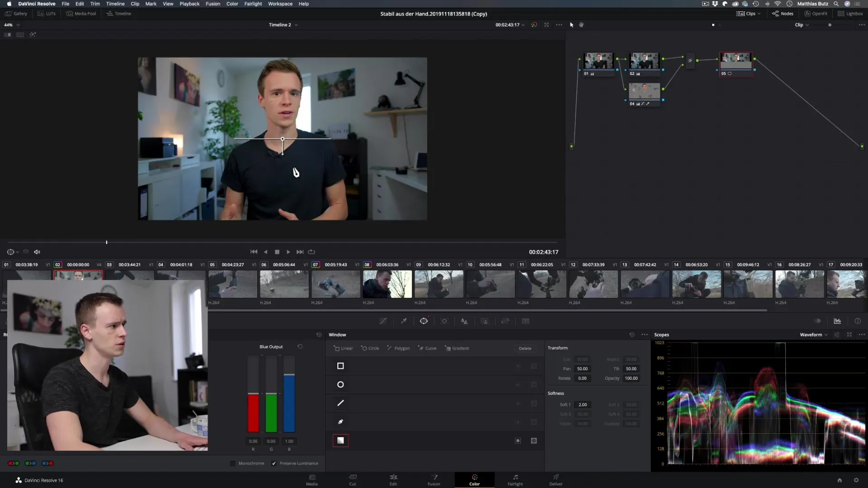Click the blue bar in Blue Output
Screen dimensions: 868x488
coord(289,403)
